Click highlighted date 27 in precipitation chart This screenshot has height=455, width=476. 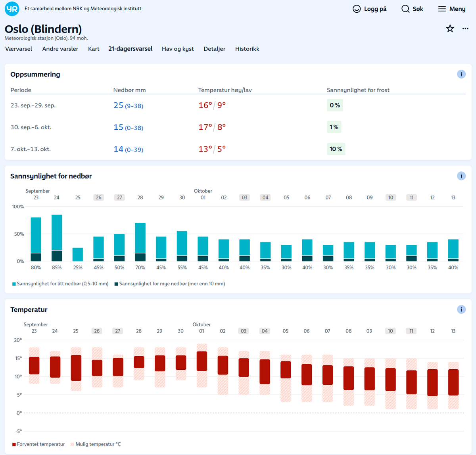click(119, 198)
